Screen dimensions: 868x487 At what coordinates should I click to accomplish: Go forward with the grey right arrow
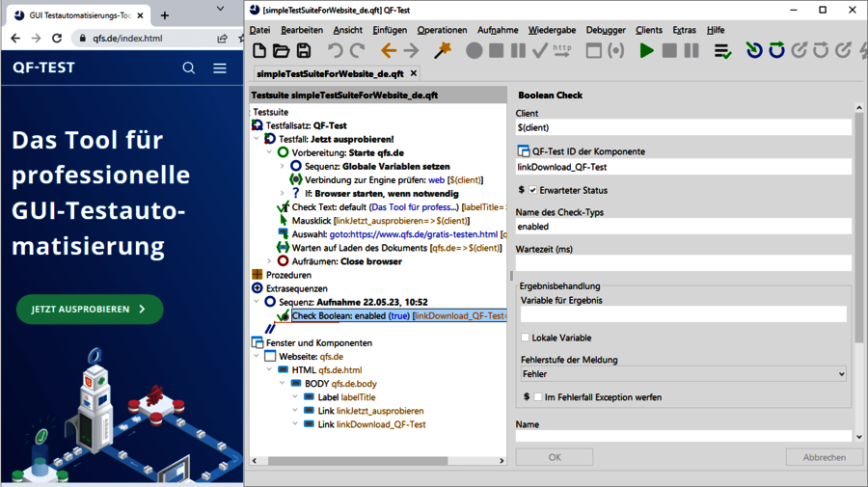(411, 51)
